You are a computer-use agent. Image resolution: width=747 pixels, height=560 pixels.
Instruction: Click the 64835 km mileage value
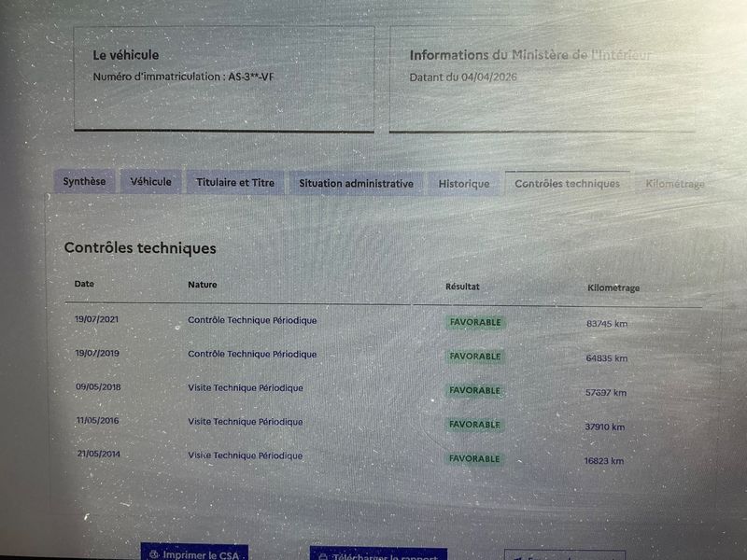click(606, 358)
